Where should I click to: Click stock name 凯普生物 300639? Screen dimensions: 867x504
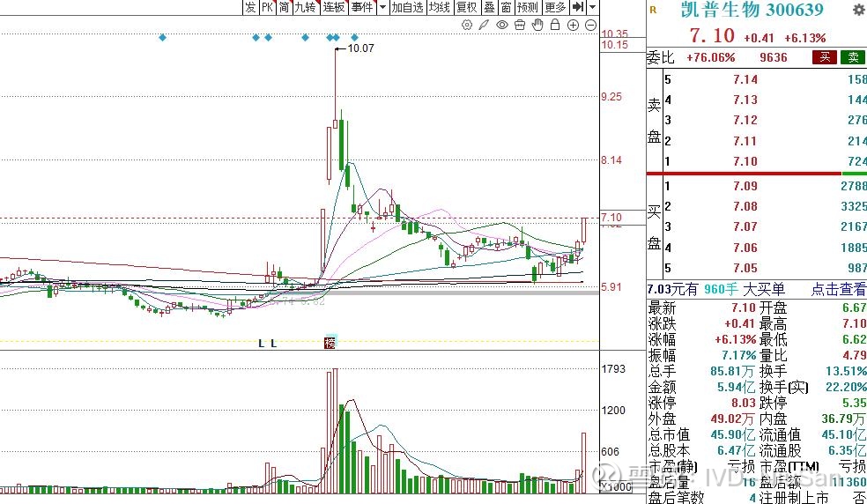(x=752, y=10)
